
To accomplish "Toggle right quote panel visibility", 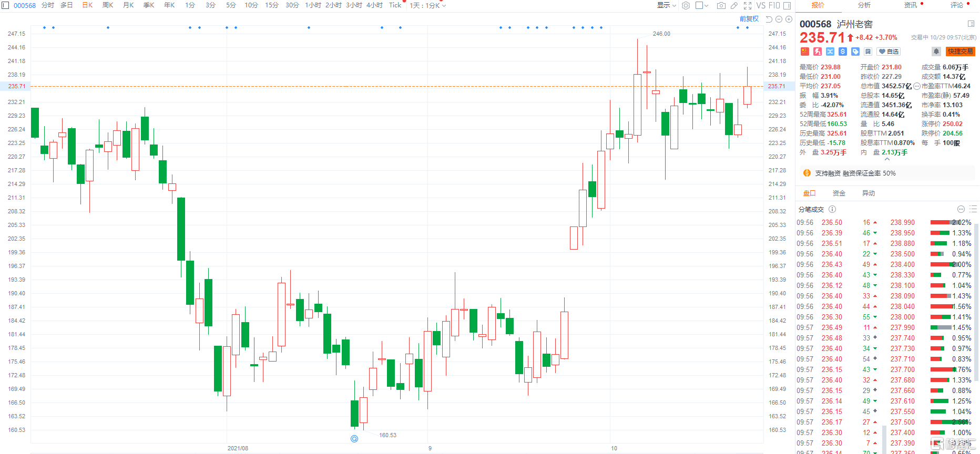I will click(x=787, y=5).
